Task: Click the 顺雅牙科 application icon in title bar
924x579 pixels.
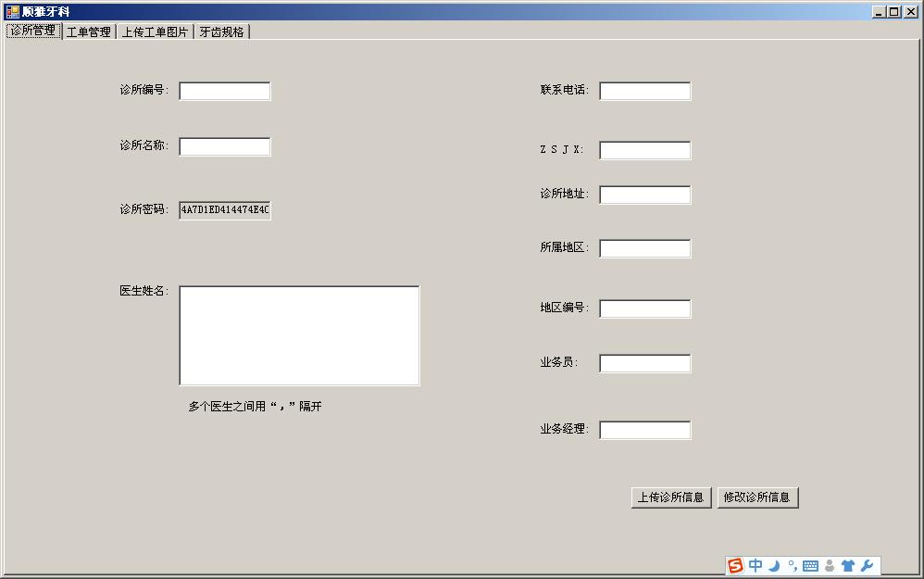Action: point(13,10)
